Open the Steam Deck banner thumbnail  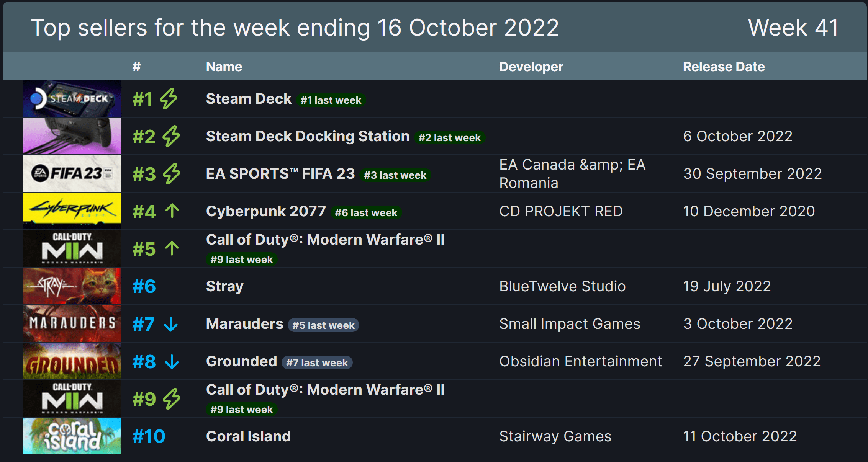[x=72, y=99]
